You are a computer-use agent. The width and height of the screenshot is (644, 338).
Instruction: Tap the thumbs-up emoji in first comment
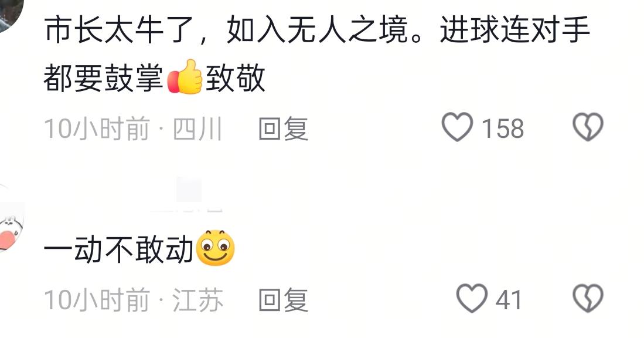click(185, 77)
